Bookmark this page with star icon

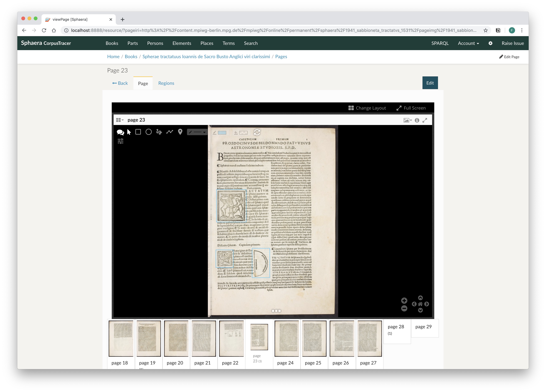pyautogui.click(x=486, y=30)
